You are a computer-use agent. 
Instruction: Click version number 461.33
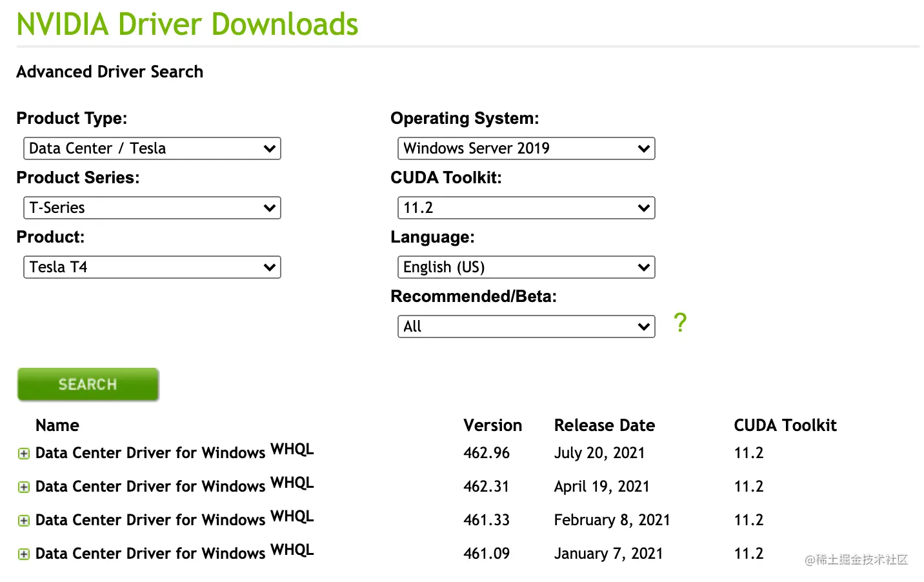[487, 520]
